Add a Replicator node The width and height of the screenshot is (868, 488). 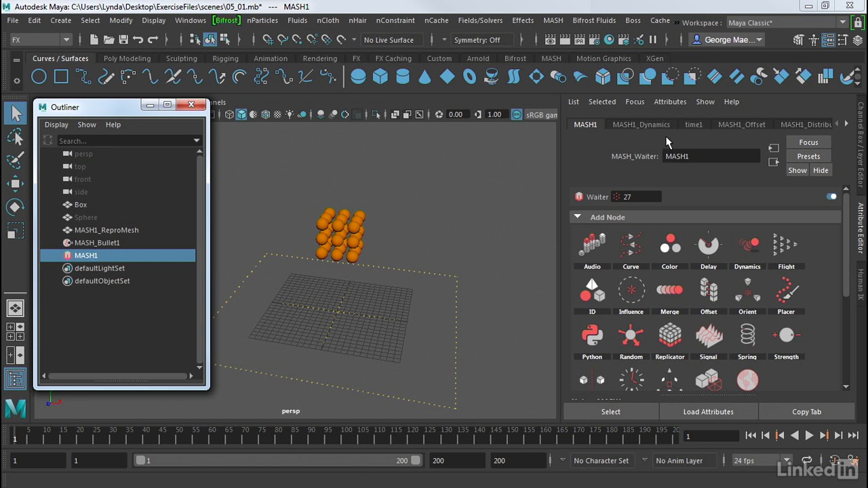[669, 335]
